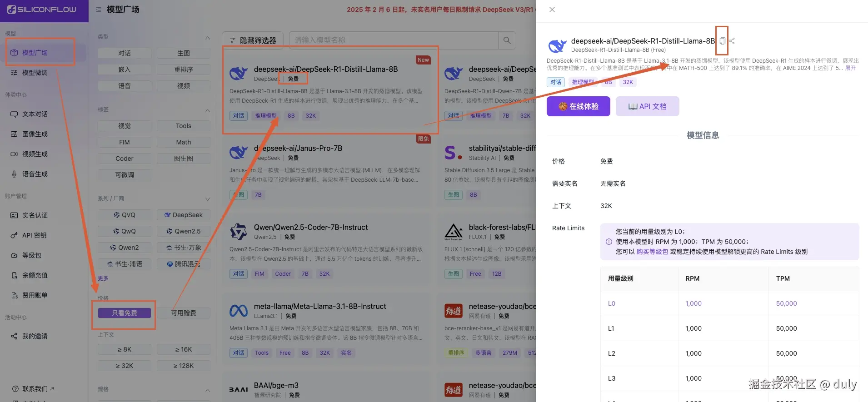Enable the 只看免费 price filter

(125, 313)
